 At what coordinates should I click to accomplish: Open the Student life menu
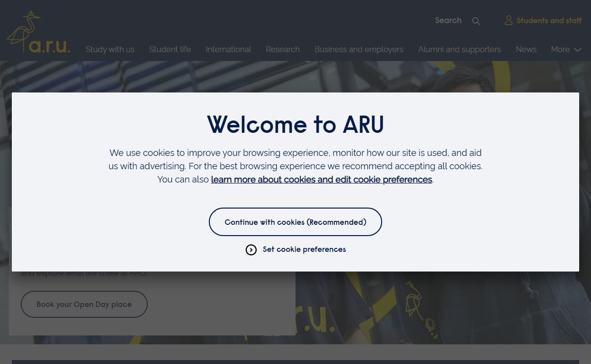click(x=170, y=49)
